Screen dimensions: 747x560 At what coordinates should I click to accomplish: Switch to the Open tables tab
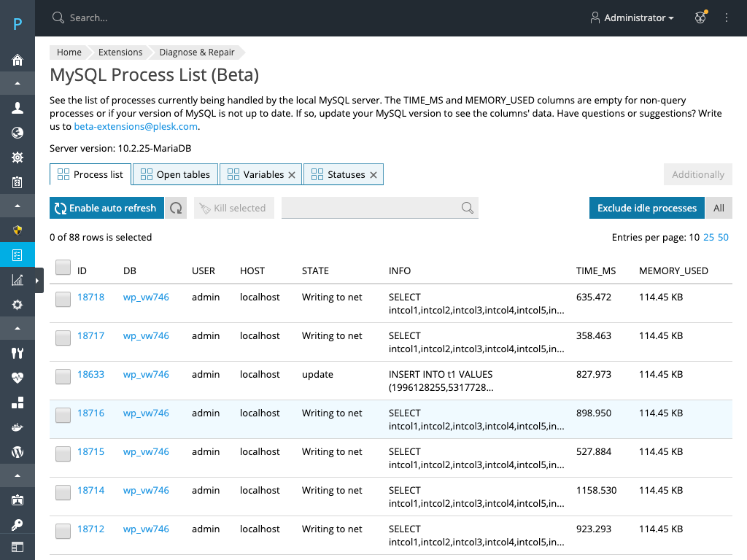175,175
